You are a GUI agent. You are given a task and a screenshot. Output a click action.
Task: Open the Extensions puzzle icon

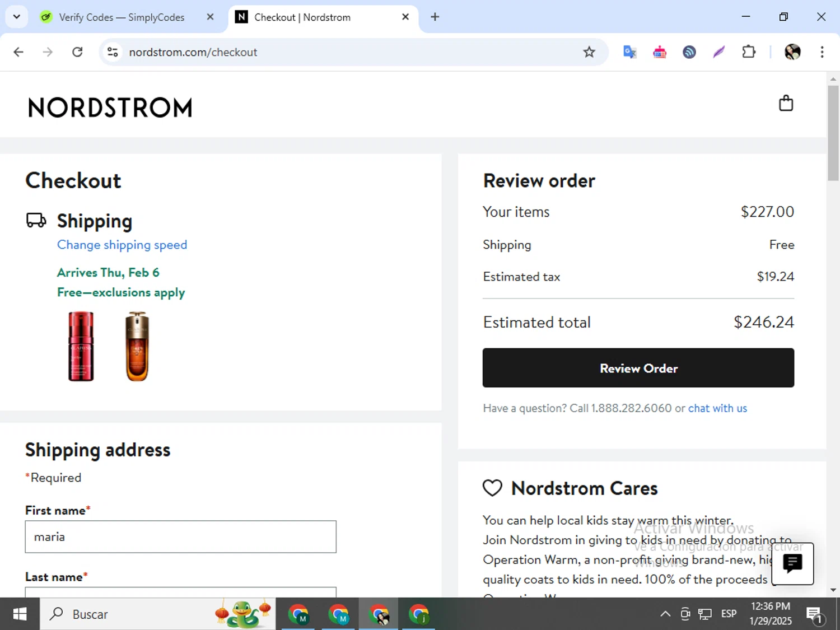749,52
